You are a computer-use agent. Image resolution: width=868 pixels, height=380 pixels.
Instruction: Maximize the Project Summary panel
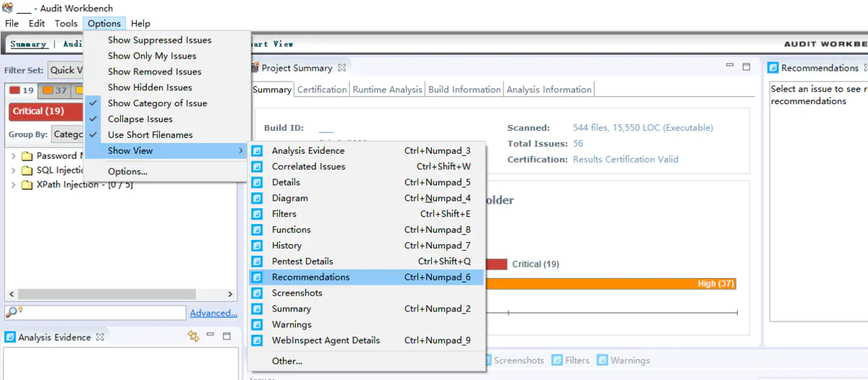(746, 66)
